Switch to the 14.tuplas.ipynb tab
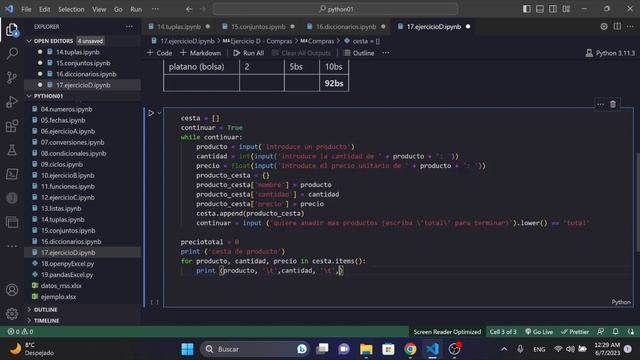This screenshot has width=640, height=360. click(x=179, y=27)
